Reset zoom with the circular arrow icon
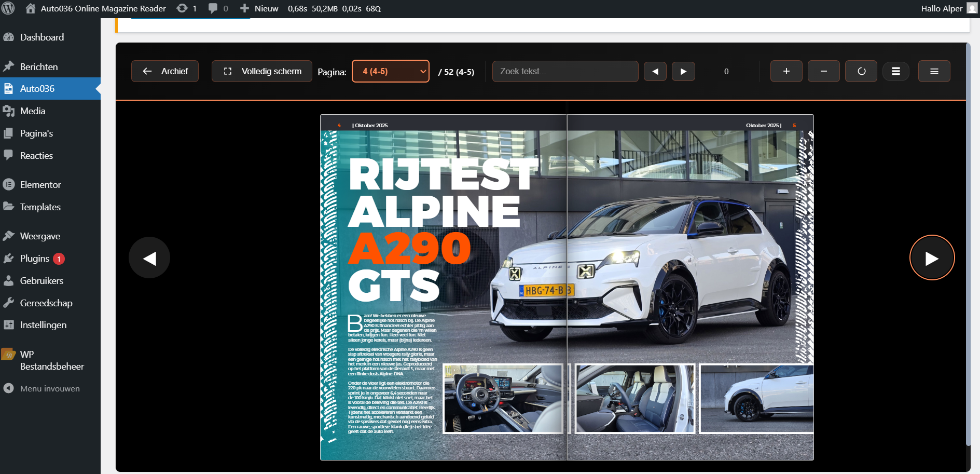The height and width of the screenshot is (474, 980). [x=861, y=71]
